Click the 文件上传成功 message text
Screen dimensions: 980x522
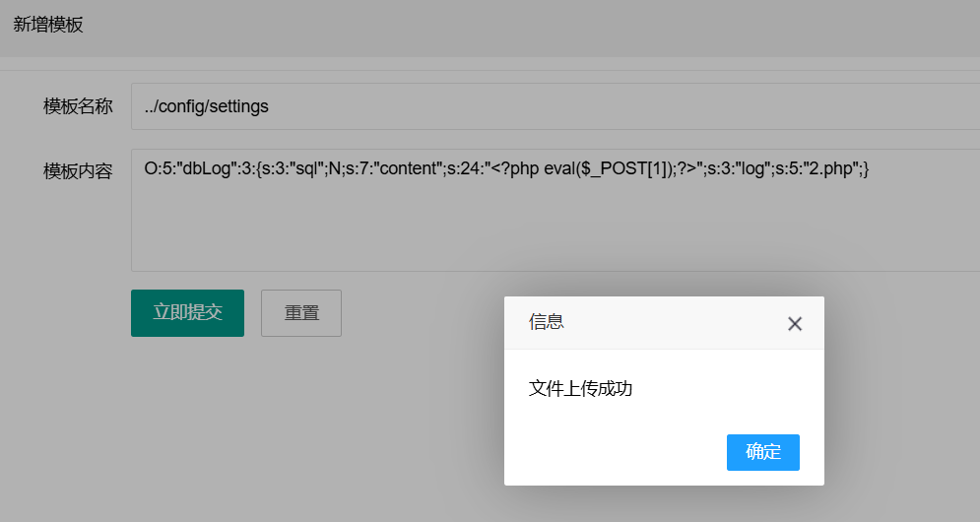coord(580,388)
